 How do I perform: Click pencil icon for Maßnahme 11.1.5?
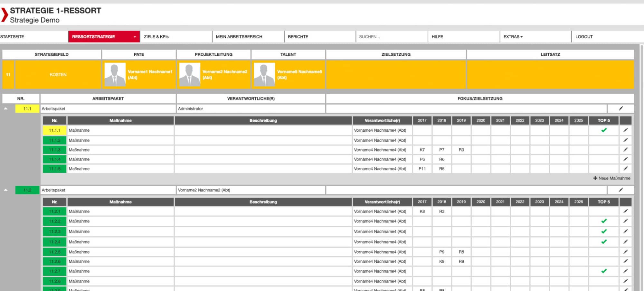click(x=625, y=168)
